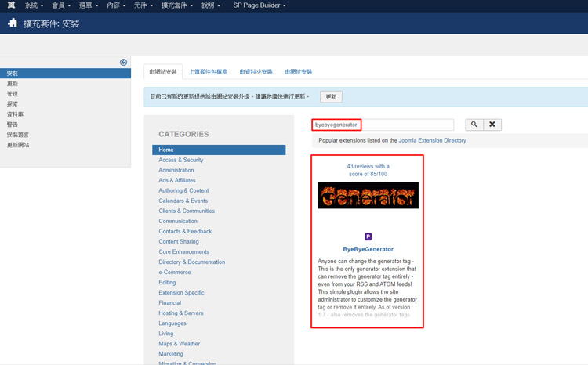Screen dimensions: 588x365
Task: Select the Hosting & Servers category
Action: click(181, 313)
